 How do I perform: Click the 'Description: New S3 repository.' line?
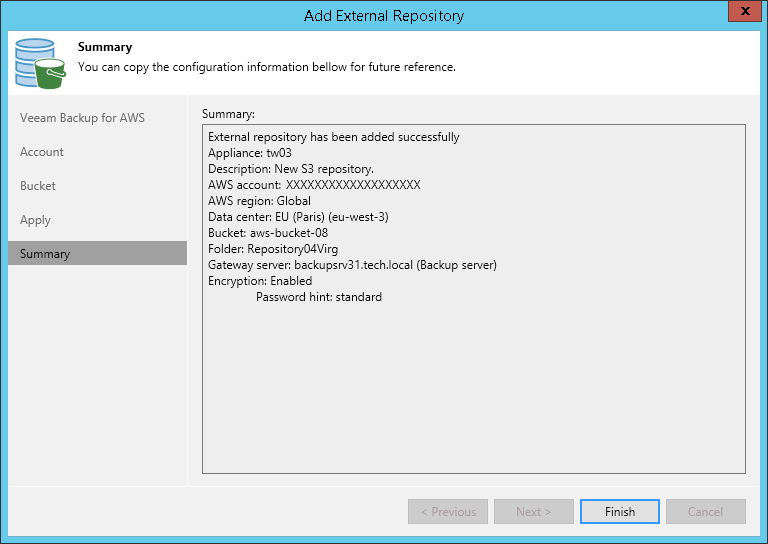(291, 169)
